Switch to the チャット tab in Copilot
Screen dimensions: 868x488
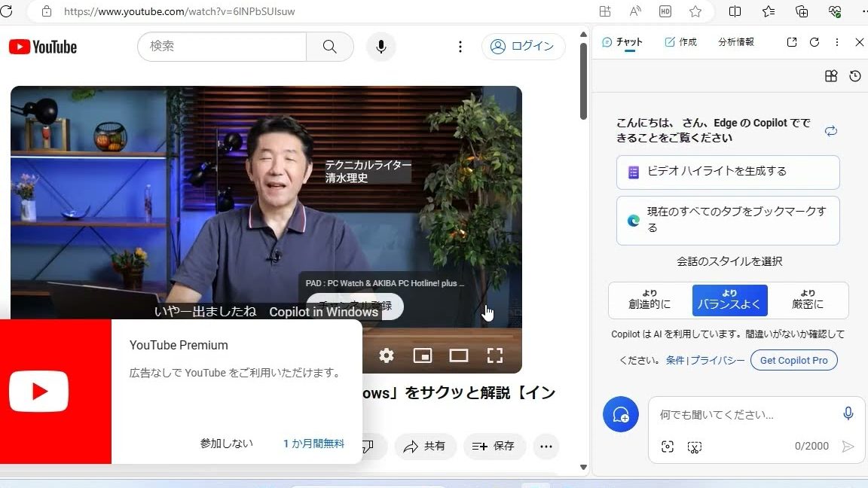click(x=622, y=42)
